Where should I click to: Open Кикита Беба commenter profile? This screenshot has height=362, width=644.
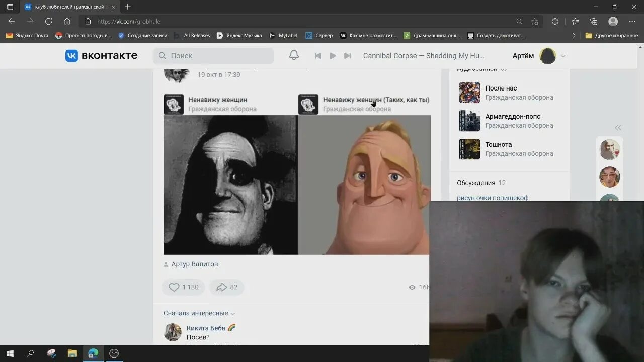(x=206, y=328)
